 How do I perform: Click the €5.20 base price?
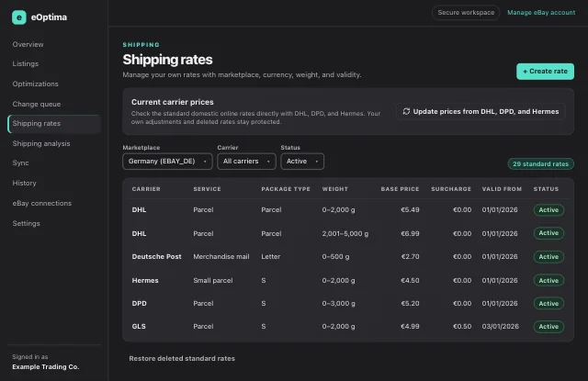coord(410,304)
